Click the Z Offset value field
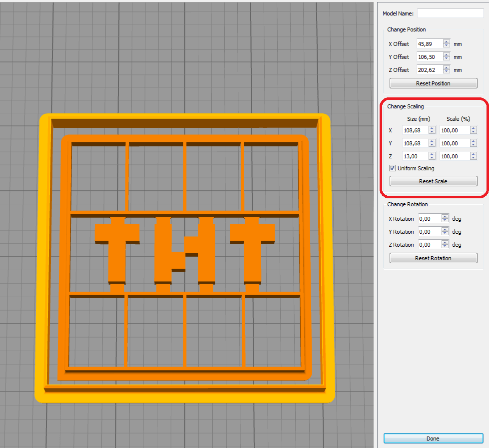This screenshot has width=489, height=448. 430,70
